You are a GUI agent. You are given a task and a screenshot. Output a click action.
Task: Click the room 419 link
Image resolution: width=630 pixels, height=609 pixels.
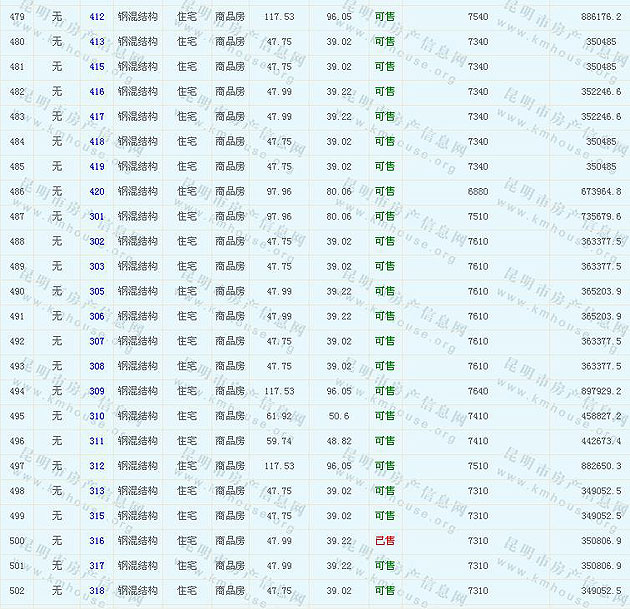(96, 167)
